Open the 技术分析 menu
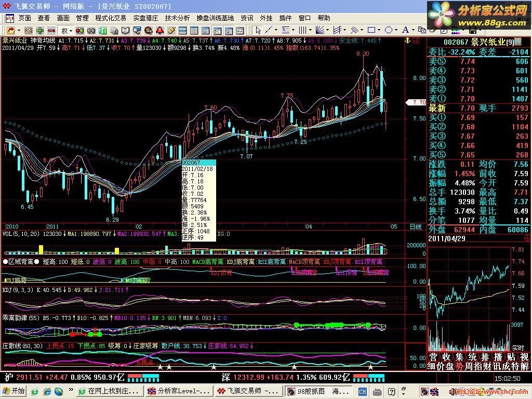The height and width of the screenshot is (399, 532). coord(177,18)
